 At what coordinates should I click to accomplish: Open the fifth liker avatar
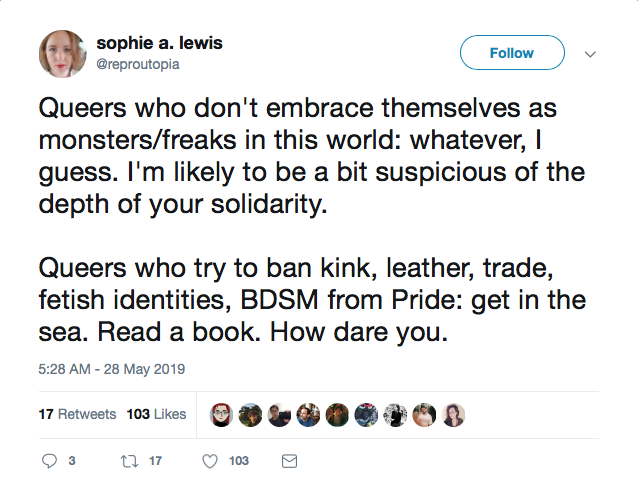point(337,415)
